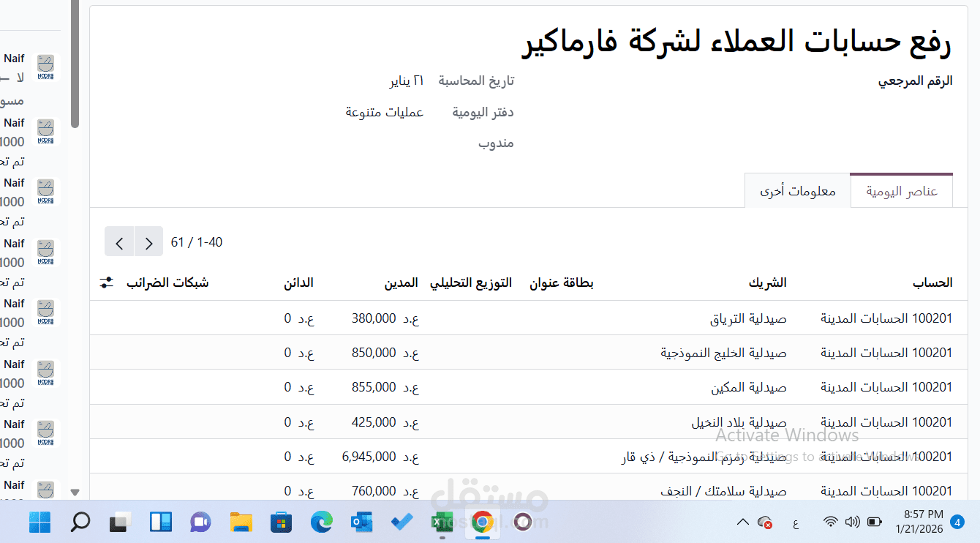Viewport: 980px width, 543px height.
Task: Select partner صيدلية الخليج النموذجية
Action: [723, 353]
